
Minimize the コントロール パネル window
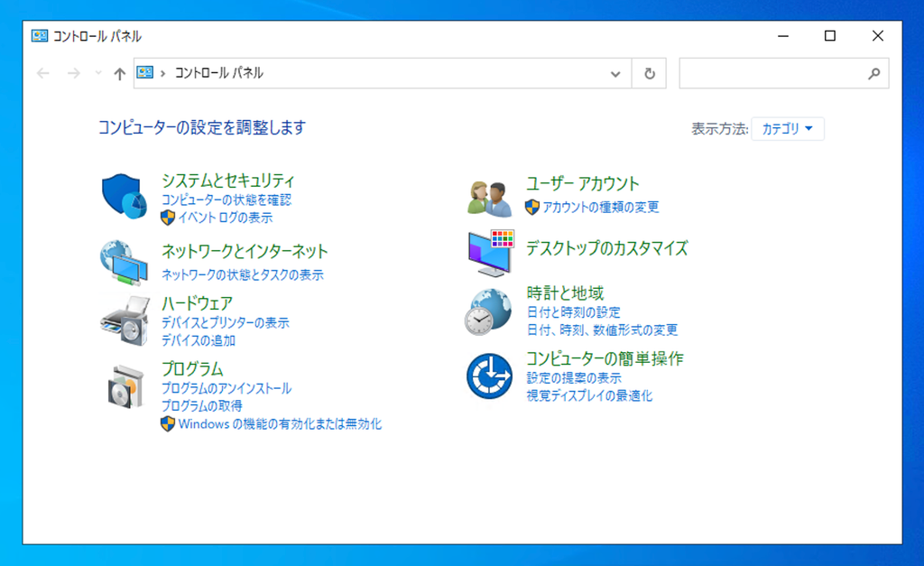pyautogui.click(x=783, y=36)
